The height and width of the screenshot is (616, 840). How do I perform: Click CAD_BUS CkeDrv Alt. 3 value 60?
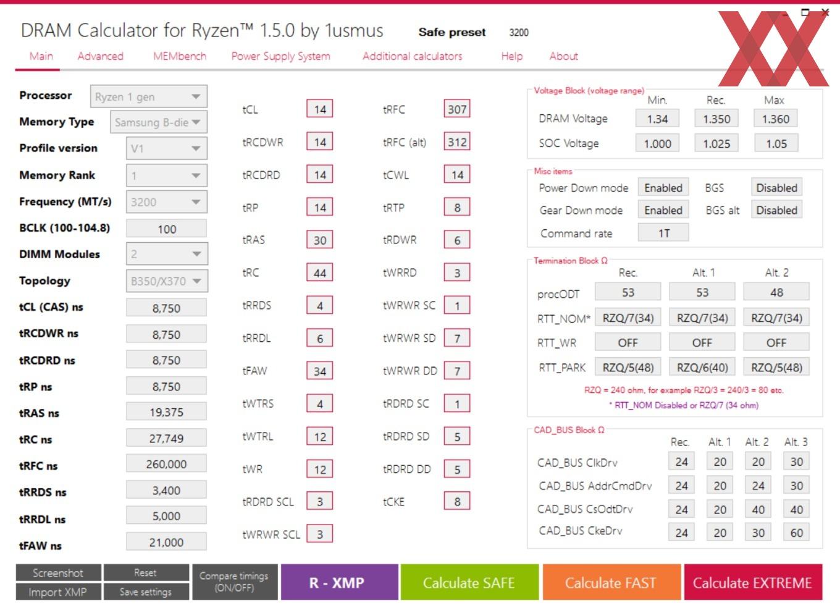pos(797,533)
